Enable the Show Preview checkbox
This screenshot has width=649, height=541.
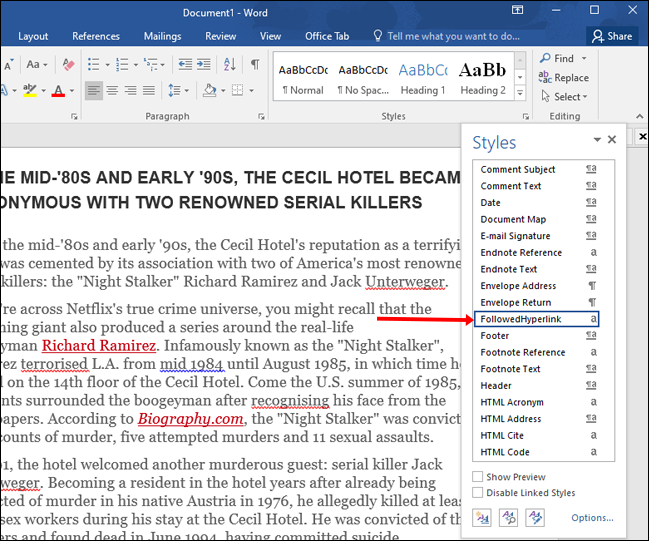pyautogui.click(x=478, y=476)
